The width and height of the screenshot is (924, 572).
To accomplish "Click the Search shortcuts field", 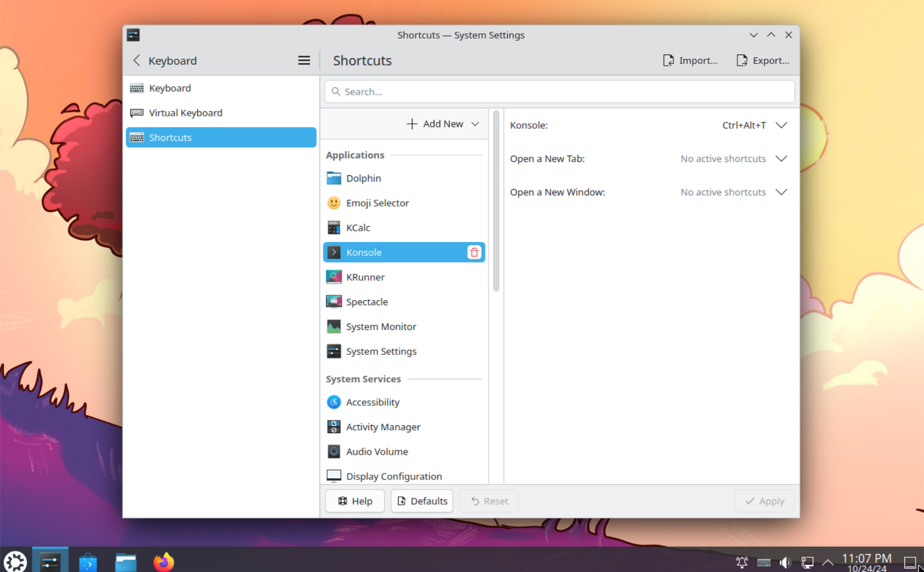I will [x=558, y=91].
